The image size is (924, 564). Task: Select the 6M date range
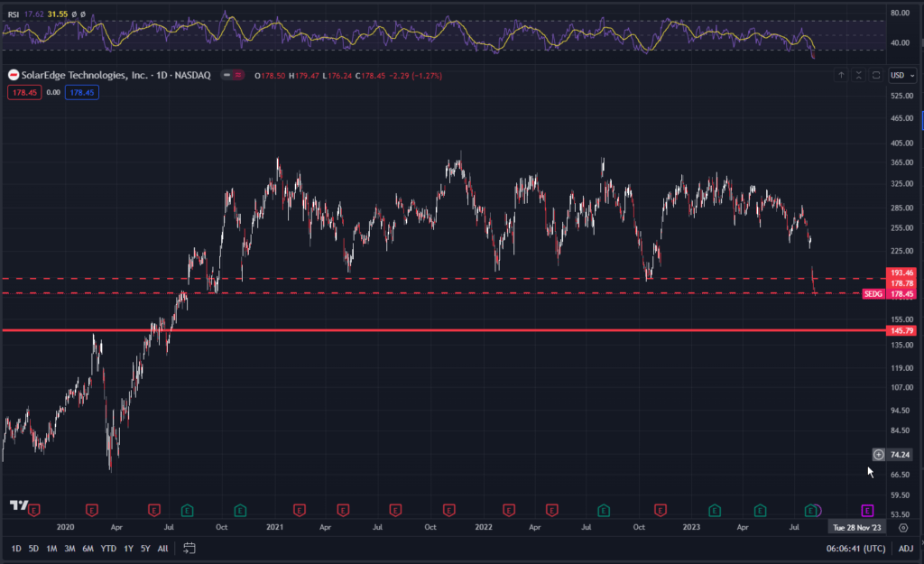click(88, 549)
